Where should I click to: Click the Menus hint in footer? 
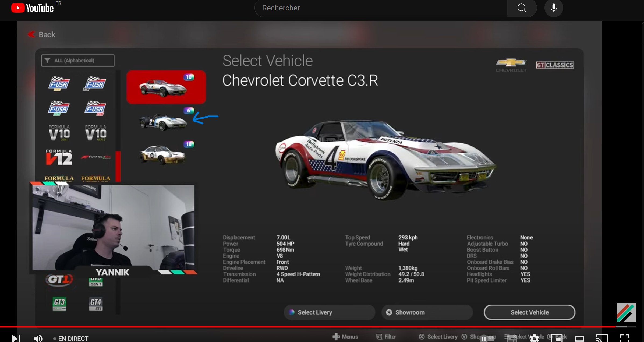pyautogui.click(x=345, y=337)
